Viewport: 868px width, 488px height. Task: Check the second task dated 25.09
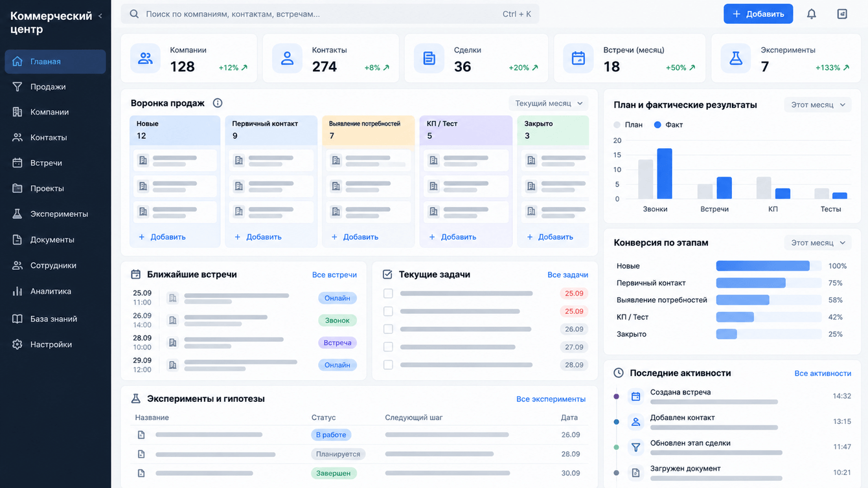coord(388,311)
